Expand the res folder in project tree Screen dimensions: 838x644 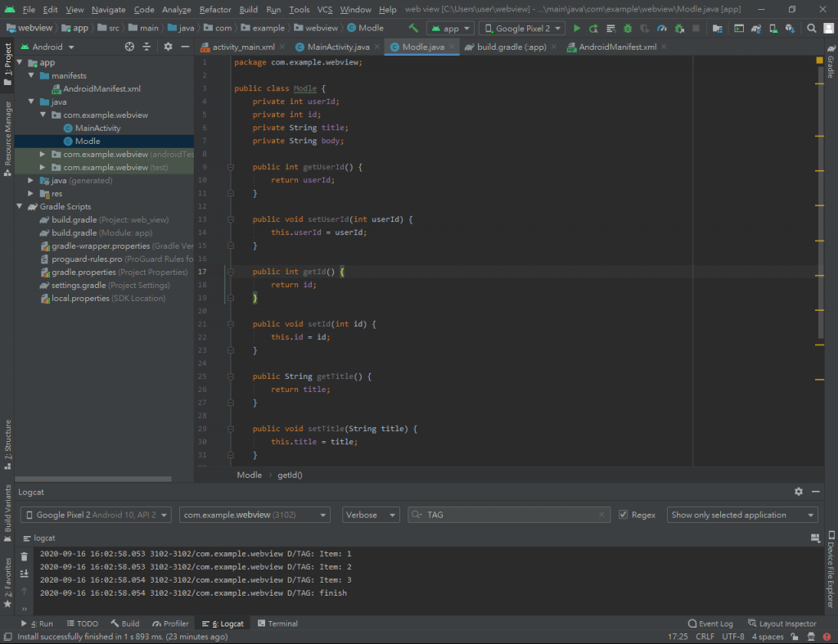pos(31,194)
